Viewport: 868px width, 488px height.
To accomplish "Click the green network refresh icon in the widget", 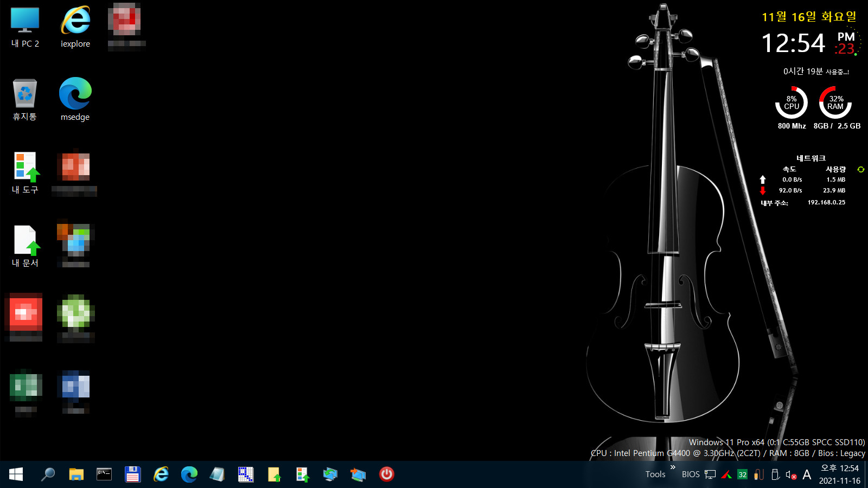I will point(860,170).
